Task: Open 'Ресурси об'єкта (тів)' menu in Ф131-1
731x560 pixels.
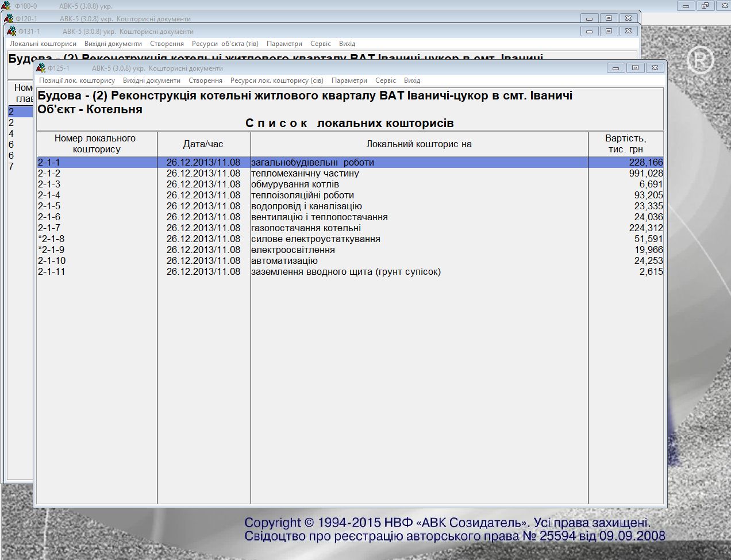Action: point(225,44)
